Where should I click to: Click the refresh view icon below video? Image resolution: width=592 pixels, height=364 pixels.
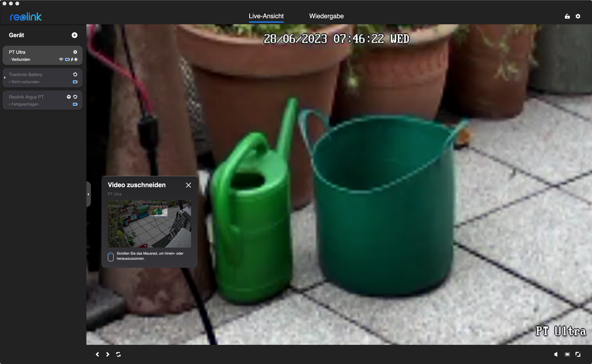118,354
